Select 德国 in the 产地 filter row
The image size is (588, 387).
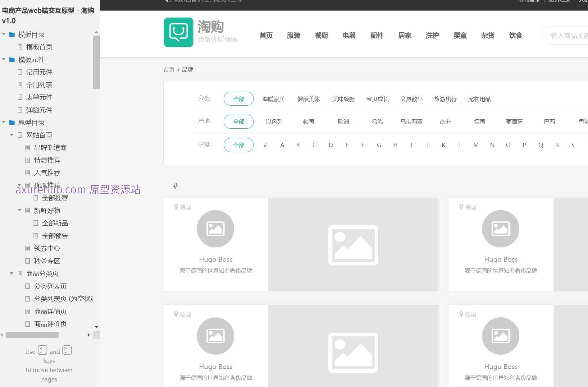coord(479,122)
